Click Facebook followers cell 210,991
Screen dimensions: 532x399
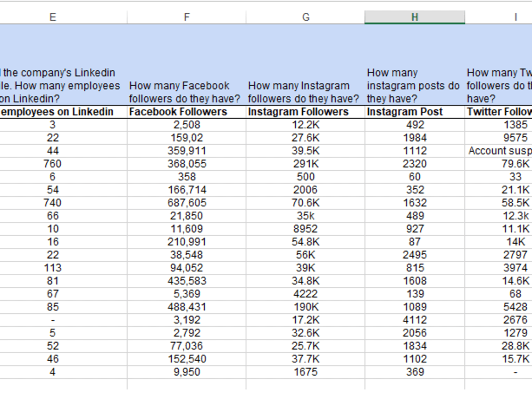[187, 242]
